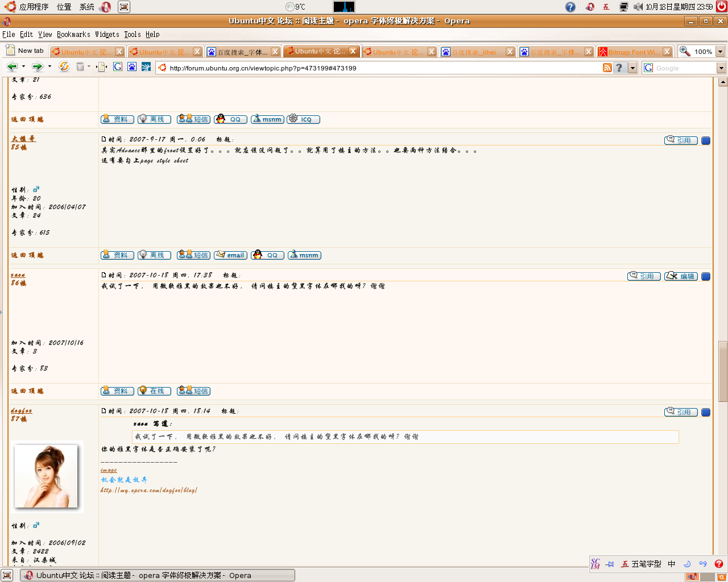Open dogfox's my.opera.com blog link
The width and height of the screenshot is (728, 582).
(149, 490)
